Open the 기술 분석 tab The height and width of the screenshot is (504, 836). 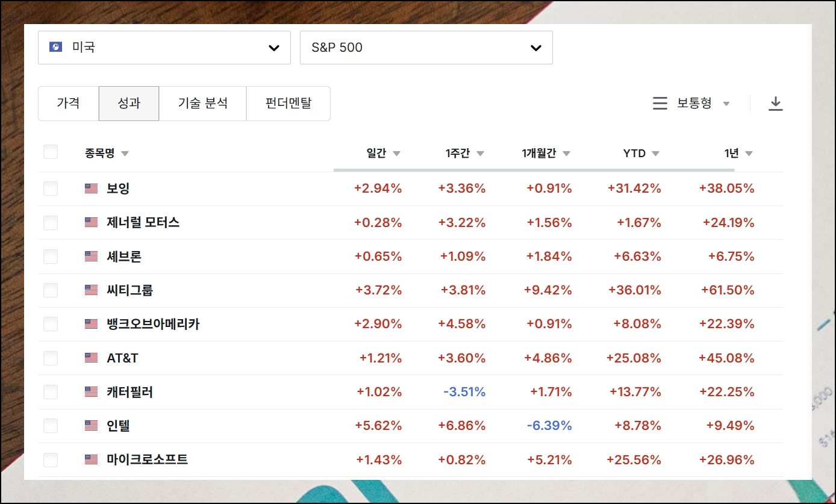tap(202, 104)
